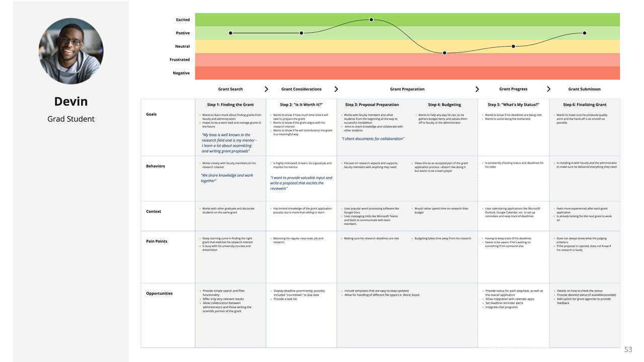Select the Opportunities row label
The height and width of the screenshot is (362, 644).
[159, 294]
